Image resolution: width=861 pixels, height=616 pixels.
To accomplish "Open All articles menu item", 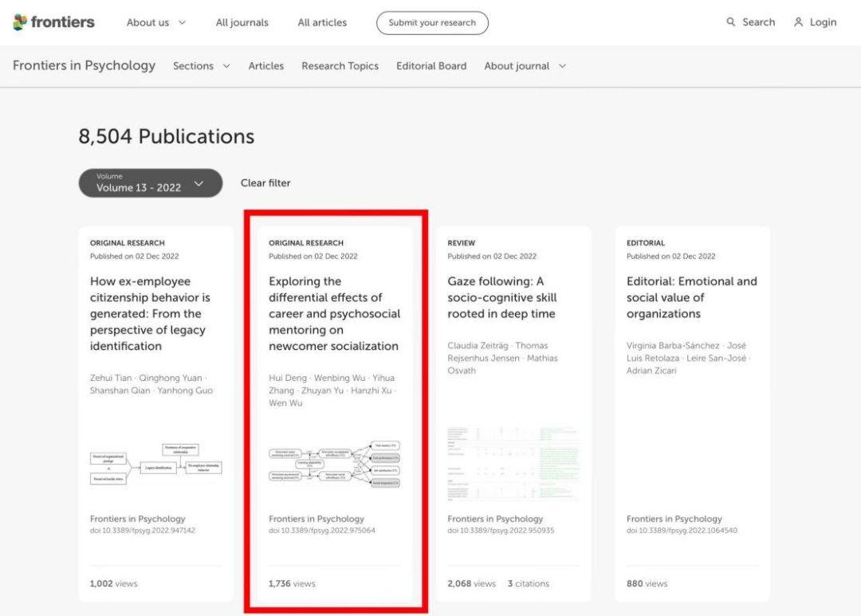I will tap(322, 22).
